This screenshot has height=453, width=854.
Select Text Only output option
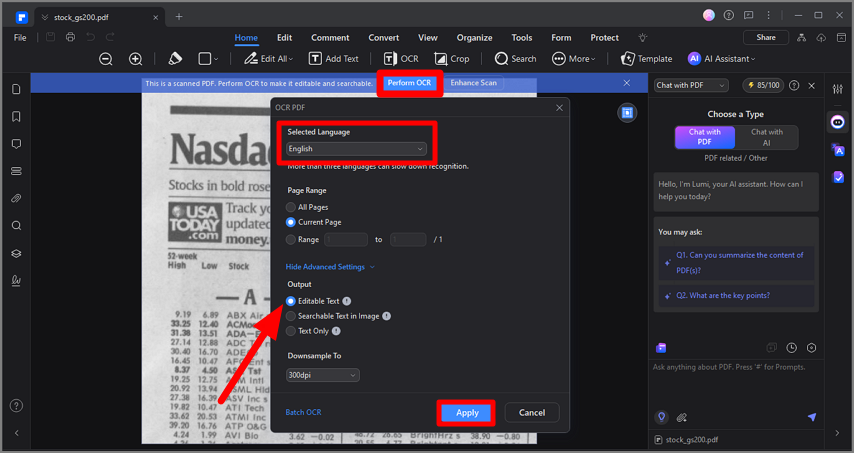click(291, 331)
